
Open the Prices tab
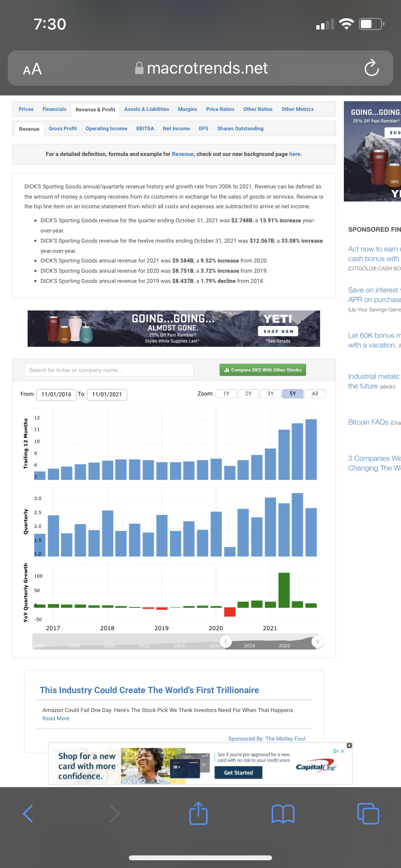tap(26, 109)
